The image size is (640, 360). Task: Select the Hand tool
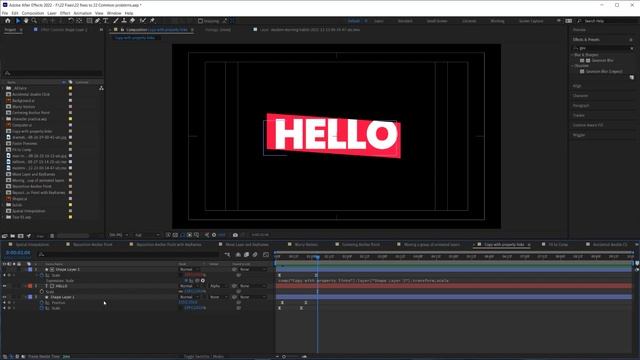[x=26, y=20]
